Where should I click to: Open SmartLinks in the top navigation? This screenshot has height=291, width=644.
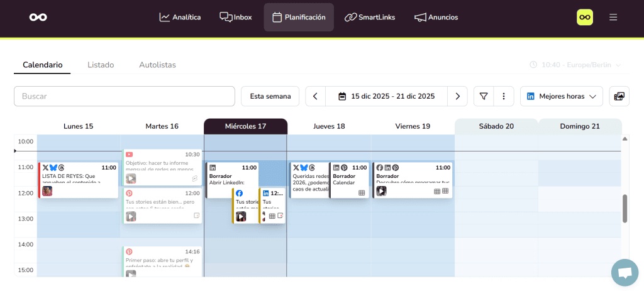370,17
